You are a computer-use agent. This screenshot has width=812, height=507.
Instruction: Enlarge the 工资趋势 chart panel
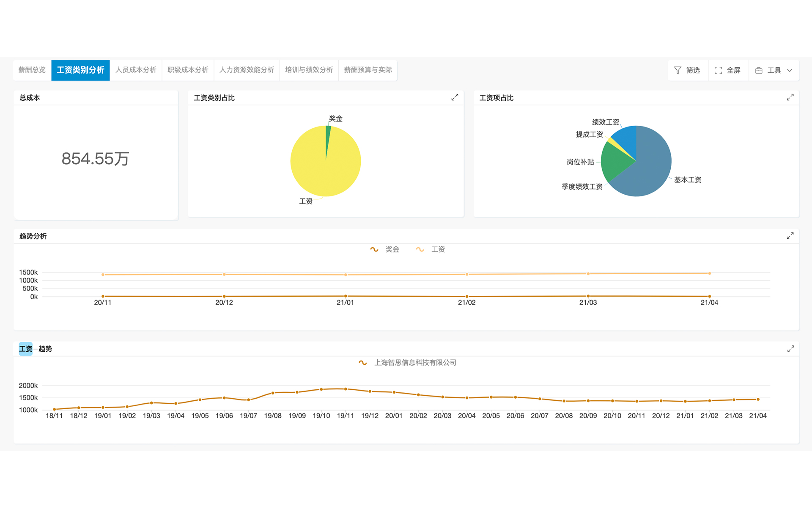[x=790, y=349]
